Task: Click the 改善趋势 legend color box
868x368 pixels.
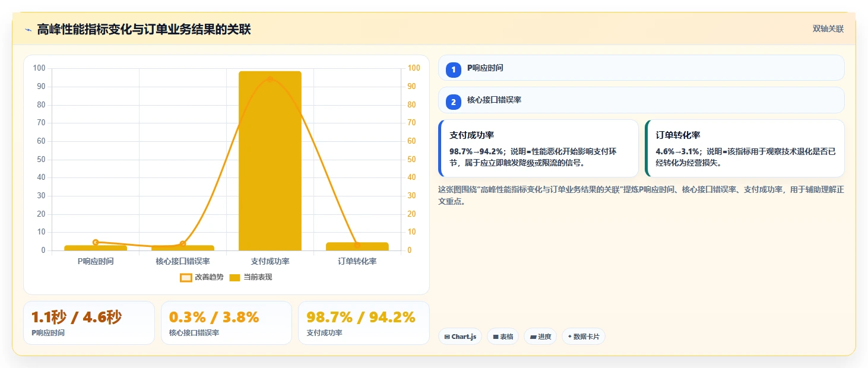Action: pyautogui.click(x=186, y=277)
